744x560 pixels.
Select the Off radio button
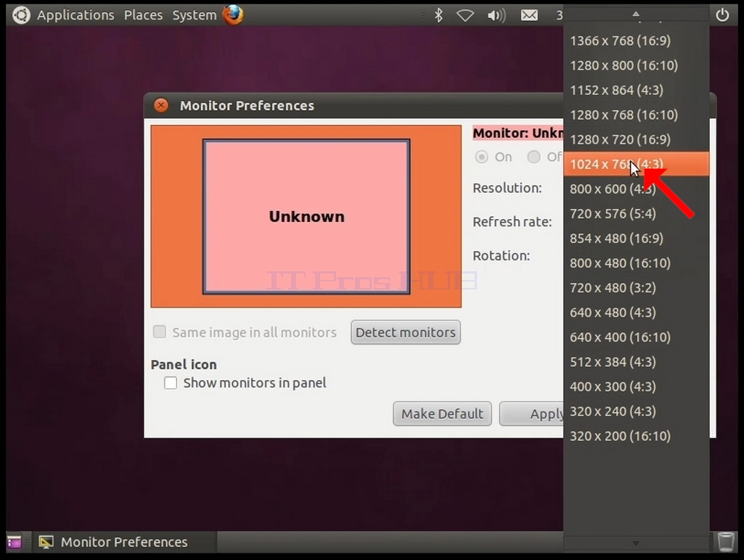click(x=534, y=157)
